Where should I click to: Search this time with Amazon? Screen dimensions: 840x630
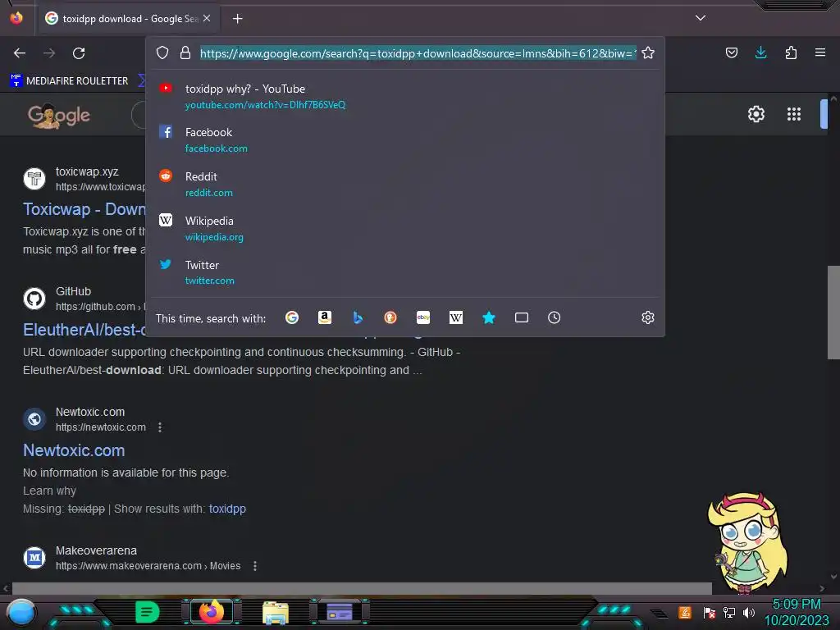325,317
